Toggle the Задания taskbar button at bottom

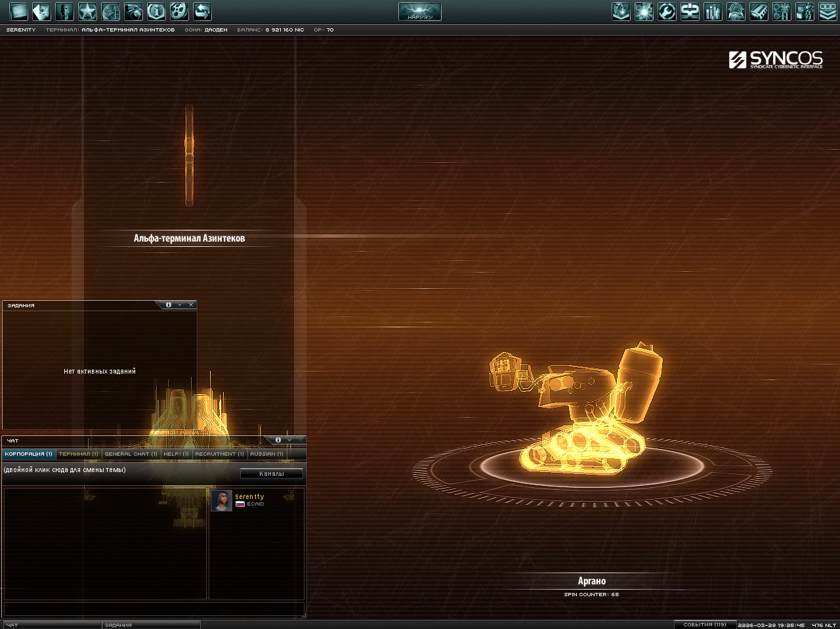pos(151,625)
